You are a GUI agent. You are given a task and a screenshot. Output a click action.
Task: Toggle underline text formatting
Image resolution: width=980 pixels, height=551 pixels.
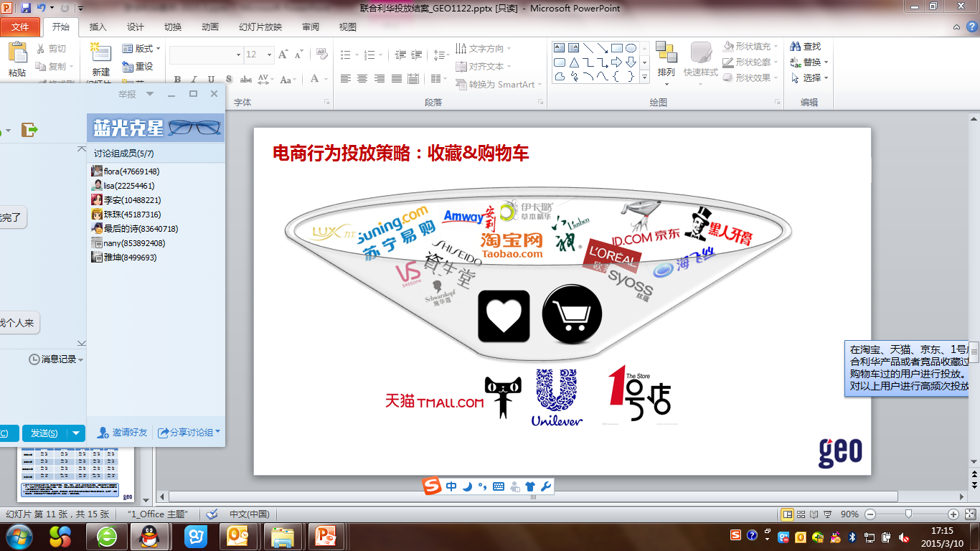[211, 79]
